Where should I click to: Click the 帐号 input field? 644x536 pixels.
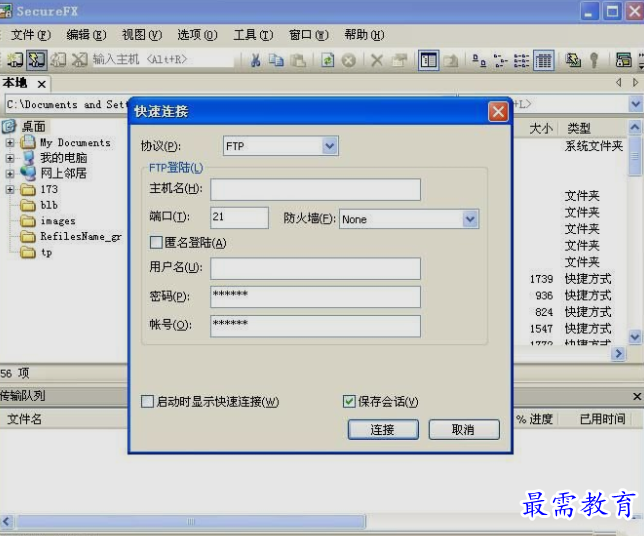[x=315, y=326]
